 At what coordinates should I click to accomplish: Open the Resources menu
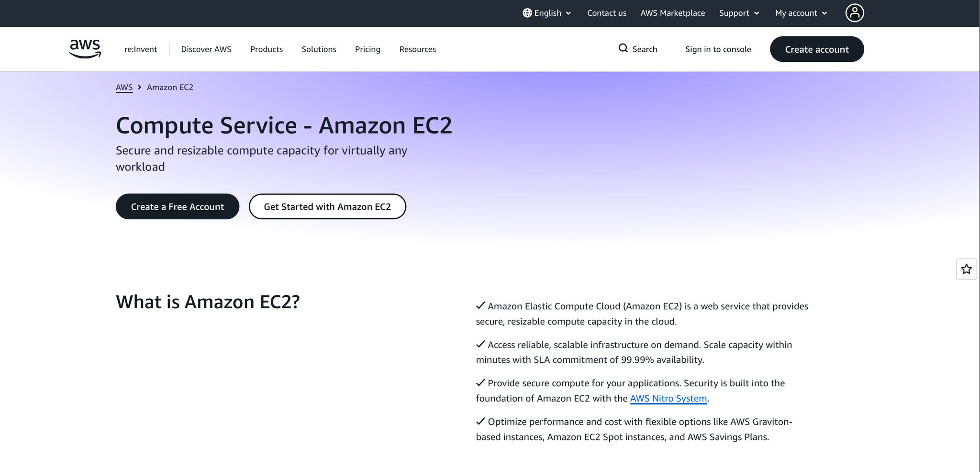[418, 49]
